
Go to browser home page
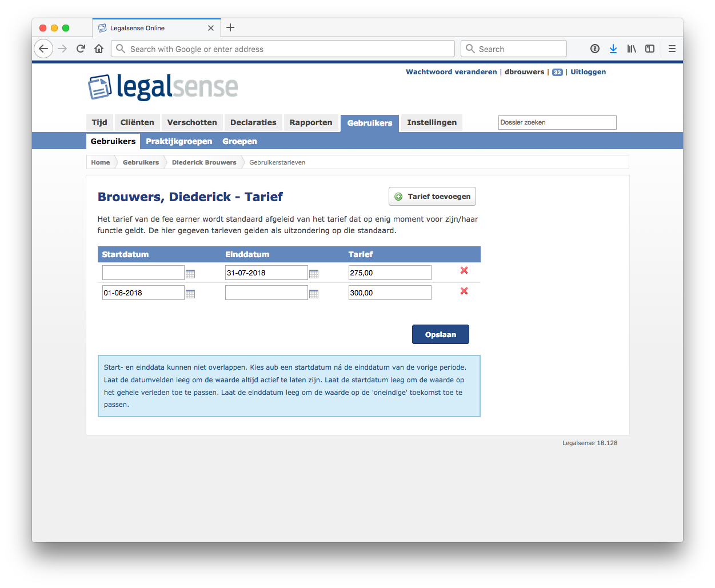(99, 49)
